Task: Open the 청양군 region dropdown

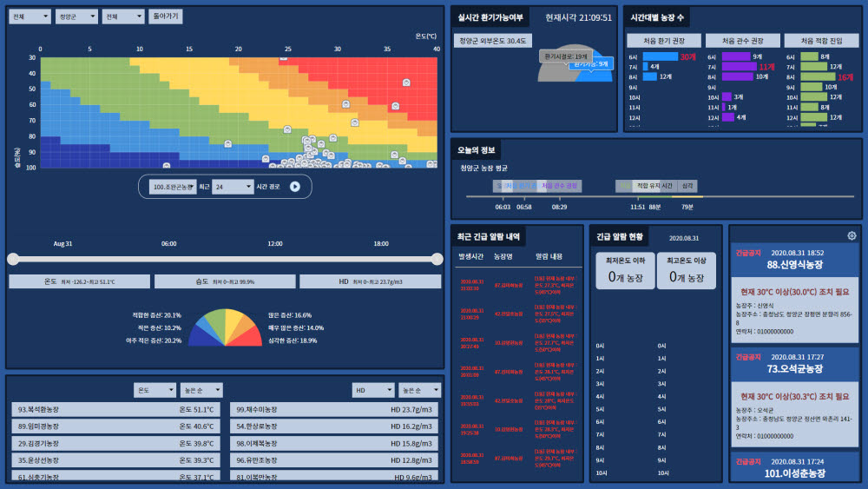Action: pyautogui.click(x=76, y=17)
